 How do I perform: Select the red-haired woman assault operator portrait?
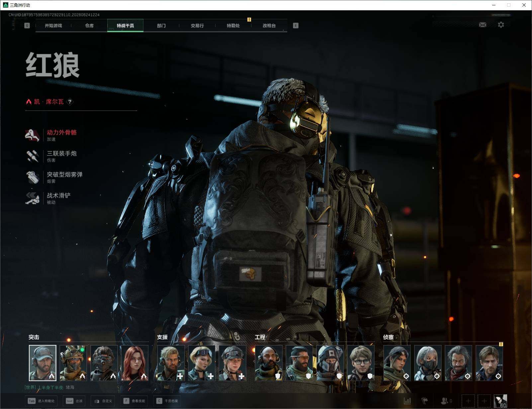135,363
